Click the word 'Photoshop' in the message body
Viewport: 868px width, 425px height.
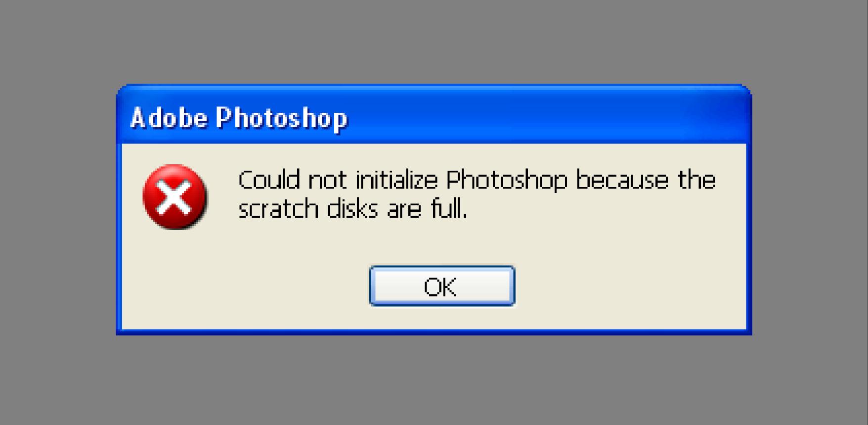tap(507, 180)
